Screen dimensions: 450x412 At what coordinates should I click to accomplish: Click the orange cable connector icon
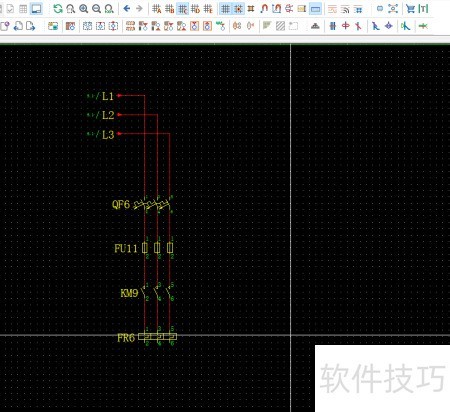click(237, 26)
